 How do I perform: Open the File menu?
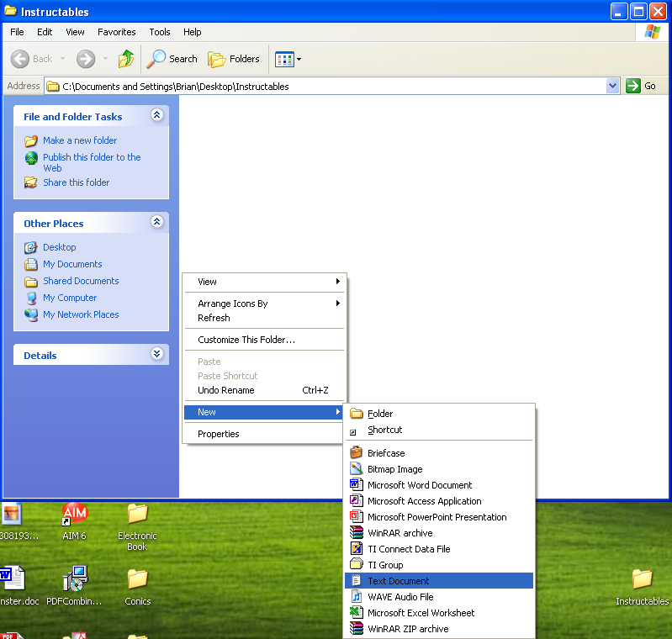(17, 32)
